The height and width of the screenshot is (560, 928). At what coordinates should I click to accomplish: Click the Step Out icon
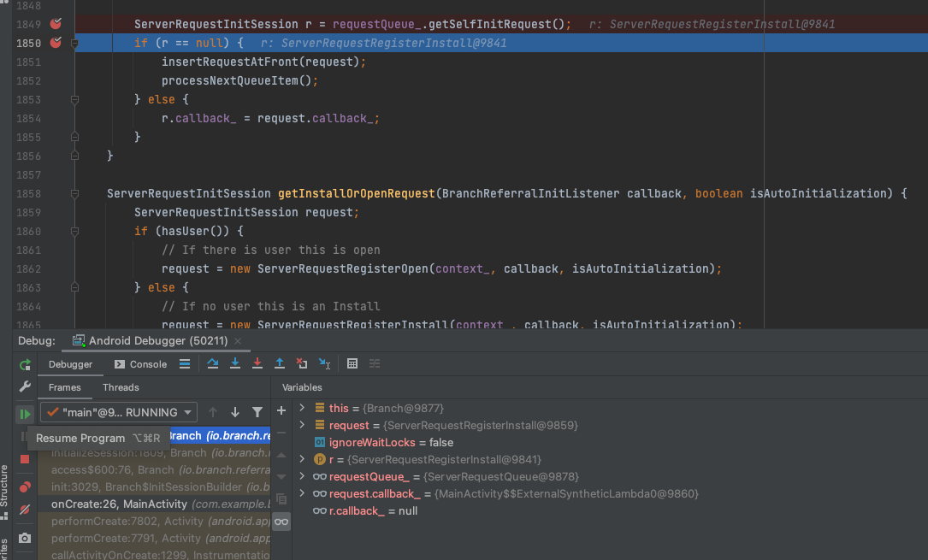[280, 363]
